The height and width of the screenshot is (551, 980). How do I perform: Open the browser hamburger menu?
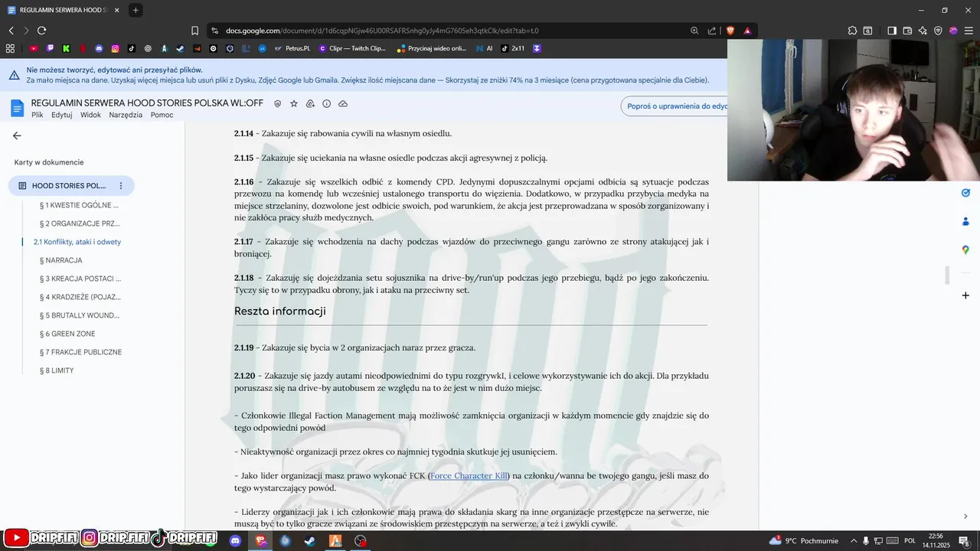[x=969, y=31]
